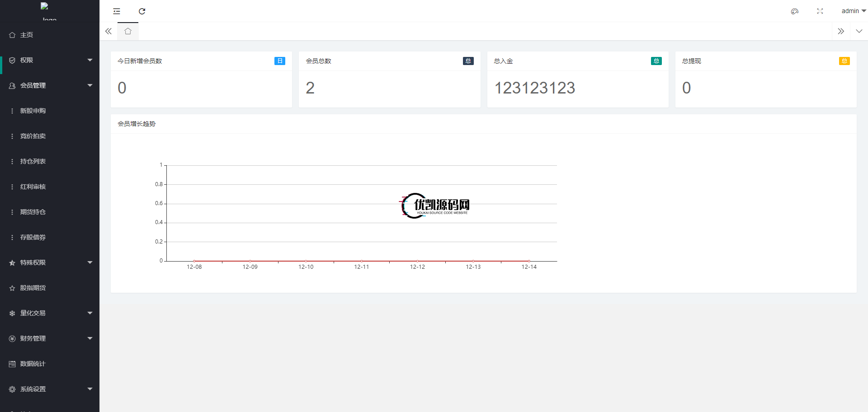Expand the 会员管理 submenu

(x=50, y=85)
